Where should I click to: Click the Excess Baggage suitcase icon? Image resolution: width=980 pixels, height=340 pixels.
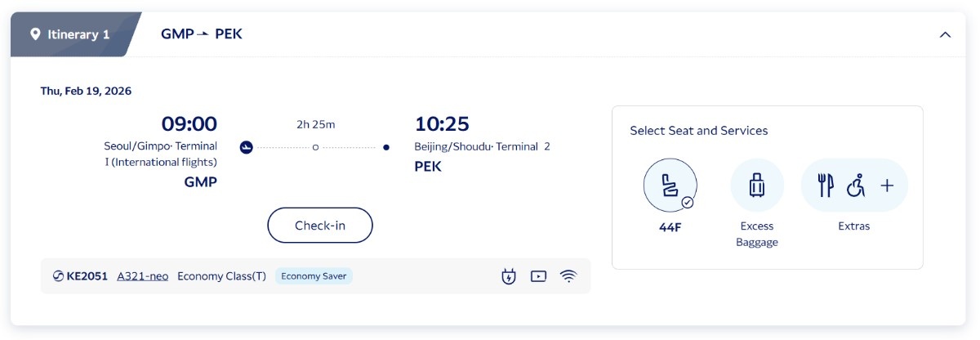(x=756, y=186)
